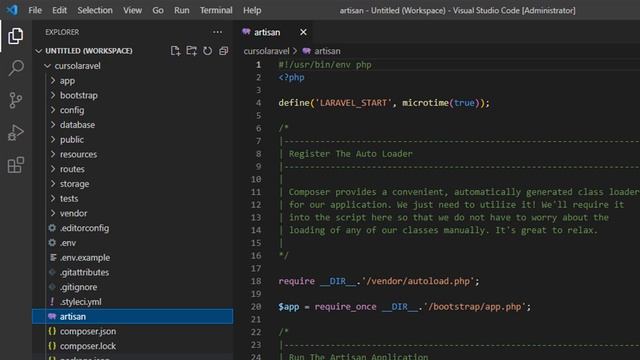This screenshot has width=640, height=360.
Task: Click the .editorconfig gear icon
Action: coord(52,228)
